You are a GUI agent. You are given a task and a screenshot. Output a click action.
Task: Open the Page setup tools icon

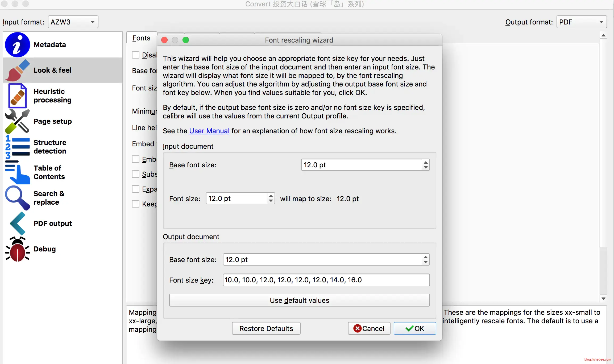[18, 121]
